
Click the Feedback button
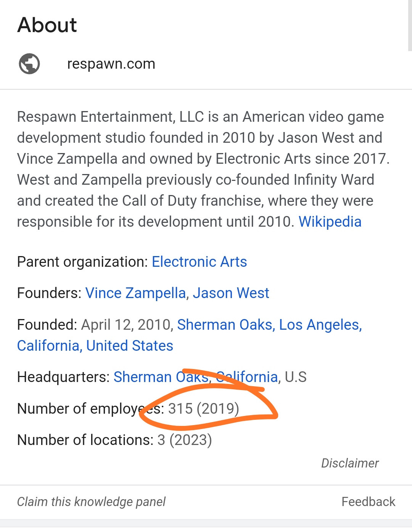pos(368,501)
